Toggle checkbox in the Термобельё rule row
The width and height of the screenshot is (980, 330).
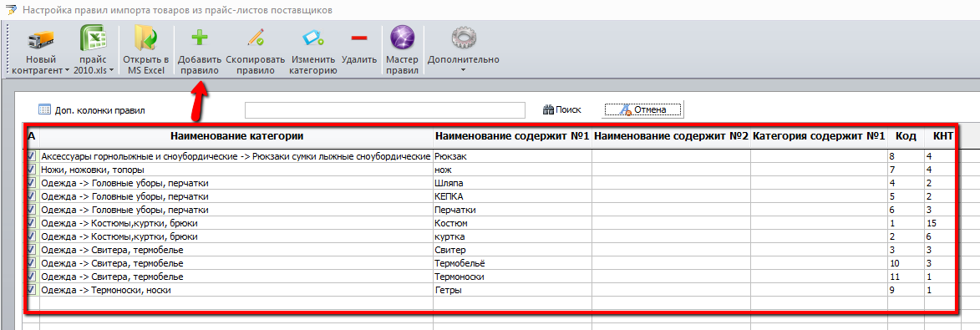pos(32,263)
